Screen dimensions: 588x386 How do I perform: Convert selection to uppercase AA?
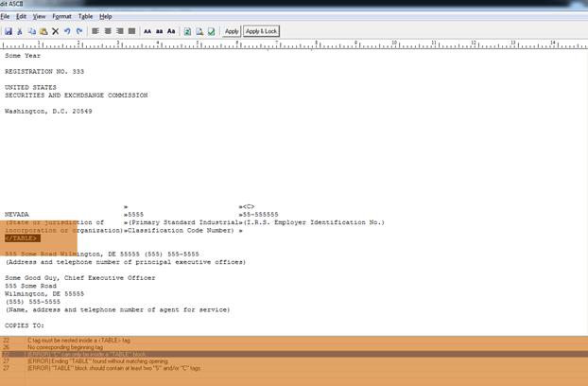pos(147,31)
